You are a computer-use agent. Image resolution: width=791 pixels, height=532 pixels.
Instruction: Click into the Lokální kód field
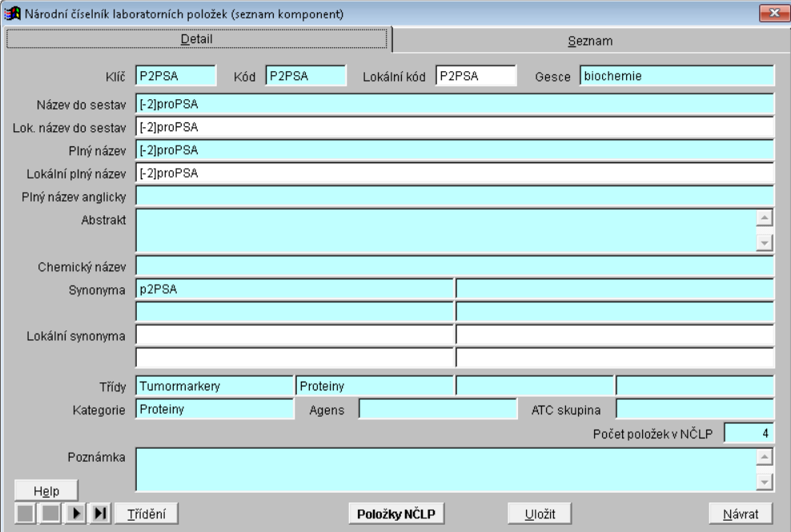pos(476,76)
